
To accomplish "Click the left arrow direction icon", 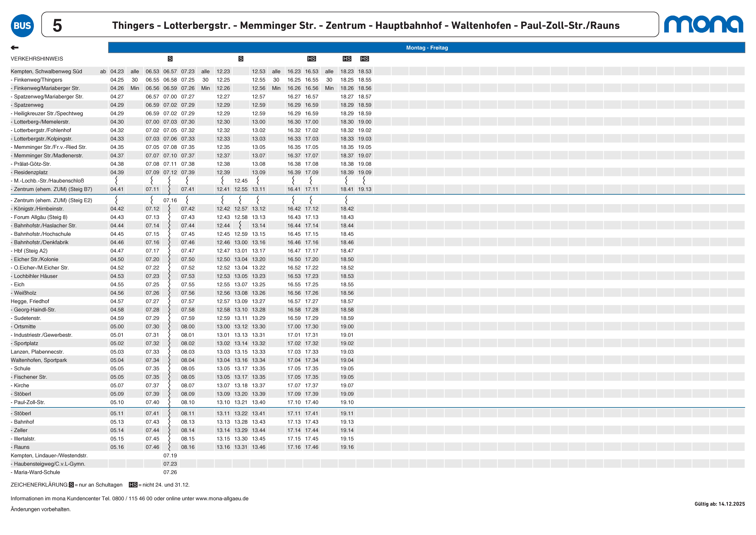I will pos(14,48).
